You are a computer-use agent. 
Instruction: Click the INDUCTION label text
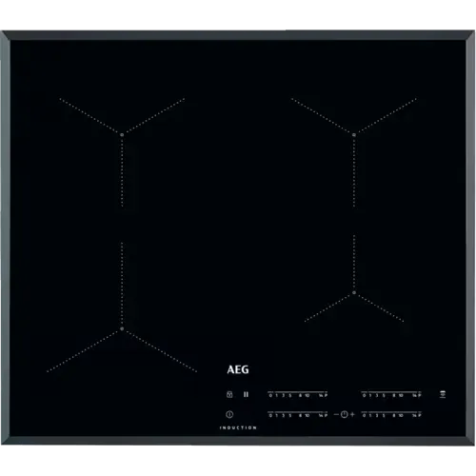pyautogui.click(x=238, y=427)
